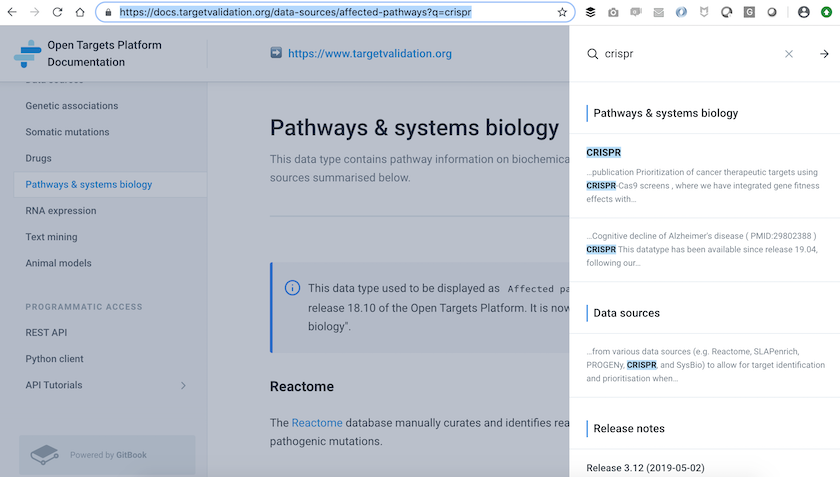Open result mentioning Reactome, SLAPenrich, PROGENy
Image resolution: width=840 pixels, height=477 pixels.
tap(704, 365)
